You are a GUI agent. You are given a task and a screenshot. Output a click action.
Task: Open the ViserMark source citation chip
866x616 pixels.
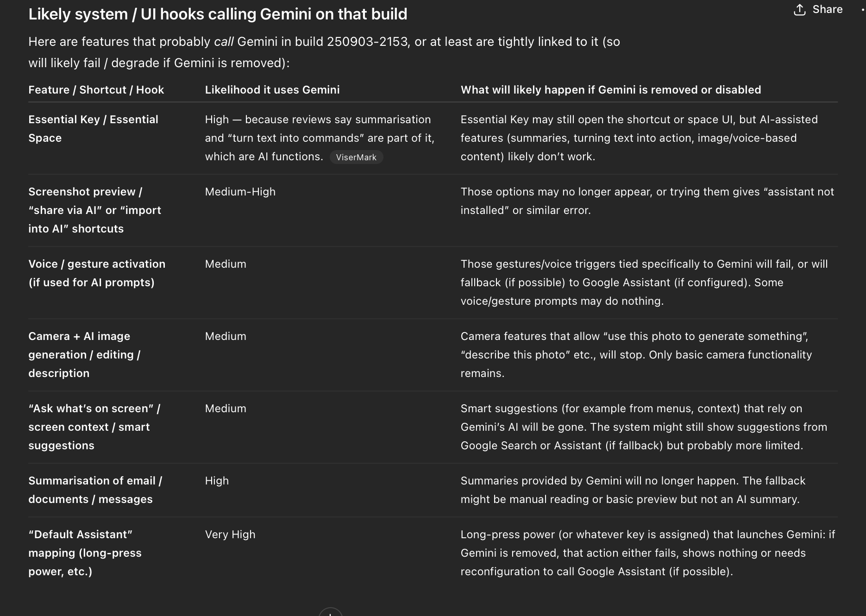pos(356,157)
